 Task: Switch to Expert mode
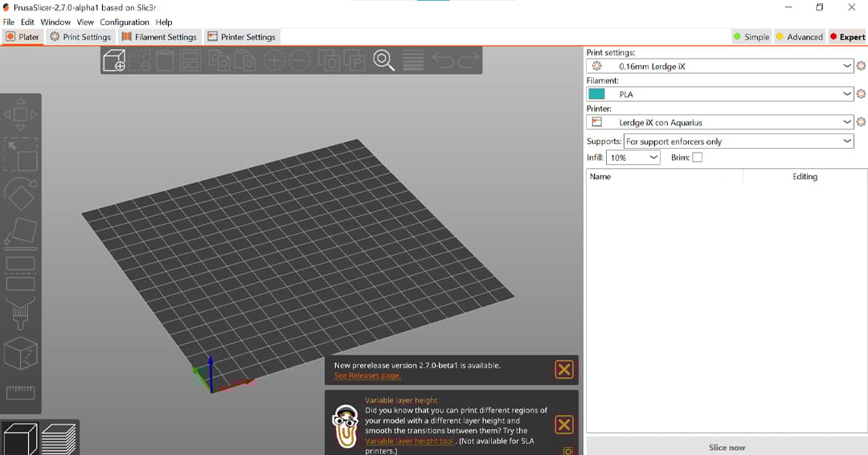[847, 37]
